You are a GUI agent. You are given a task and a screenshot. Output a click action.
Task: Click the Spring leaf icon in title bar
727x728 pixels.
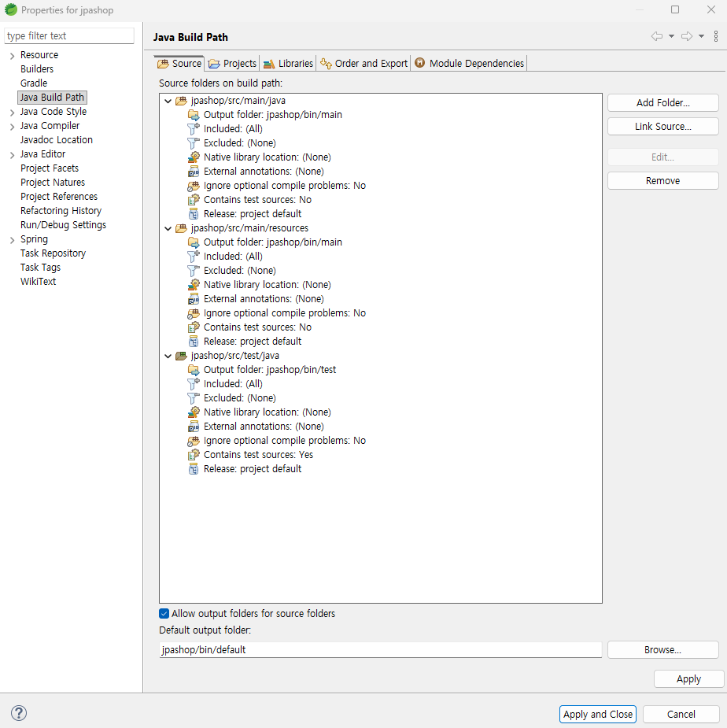[11, 9]
